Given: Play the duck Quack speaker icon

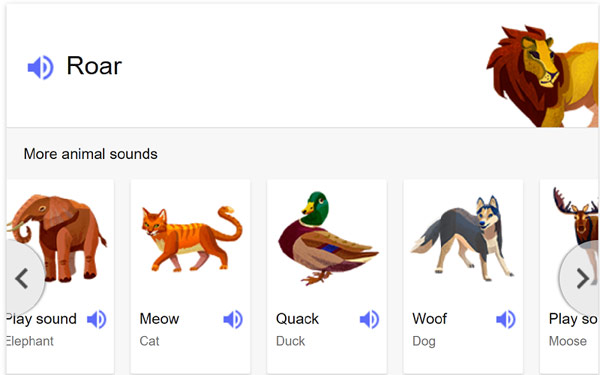Looking at the screenshot, I should click(370, 319).
